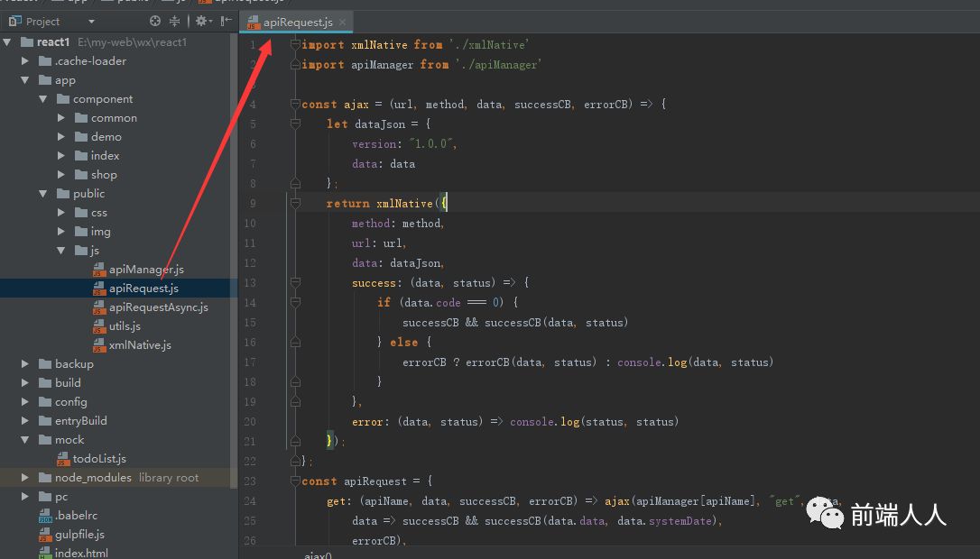Switch to the apiRequest.js editor tab
This screenshot has width=980, height=559.
tap(297, 21)
